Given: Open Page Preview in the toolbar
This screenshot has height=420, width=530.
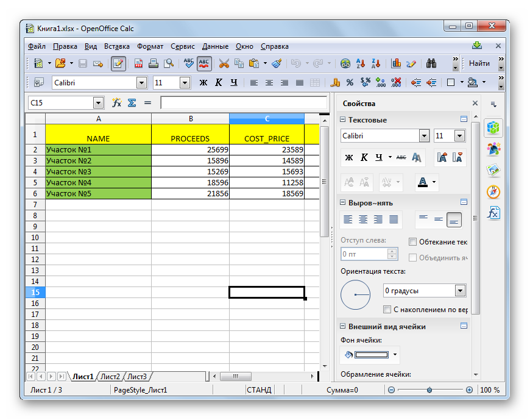Looking at the screenshot, I should [168, 63].
